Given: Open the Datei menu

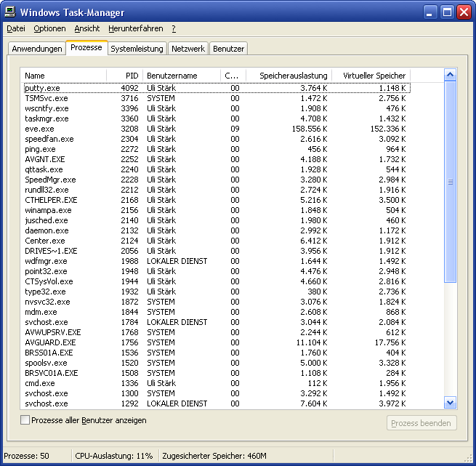Looking at the screenshot, I should [16, 28].
